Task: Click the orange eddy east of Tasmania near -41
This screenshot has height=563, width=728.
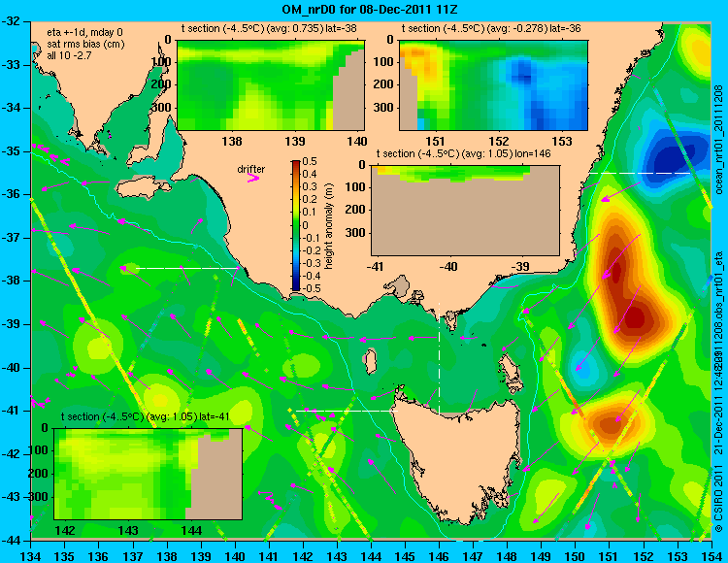Action: 610,423
